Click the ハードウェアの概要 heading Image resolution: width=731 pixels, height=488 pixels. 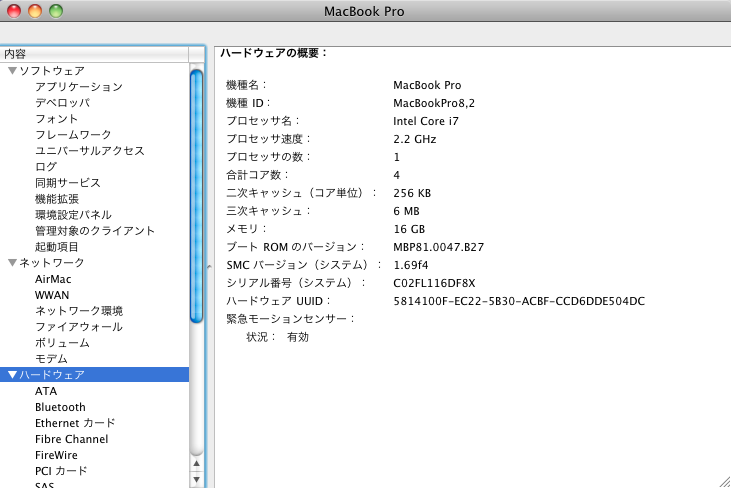[274, 53]
